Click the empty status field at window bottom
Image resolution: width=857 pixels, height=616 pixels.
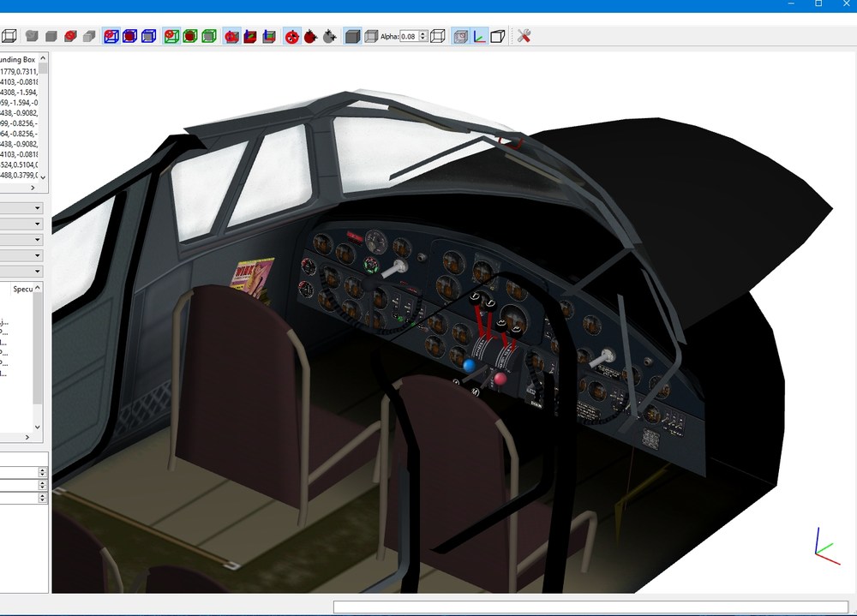coord(590,607)
